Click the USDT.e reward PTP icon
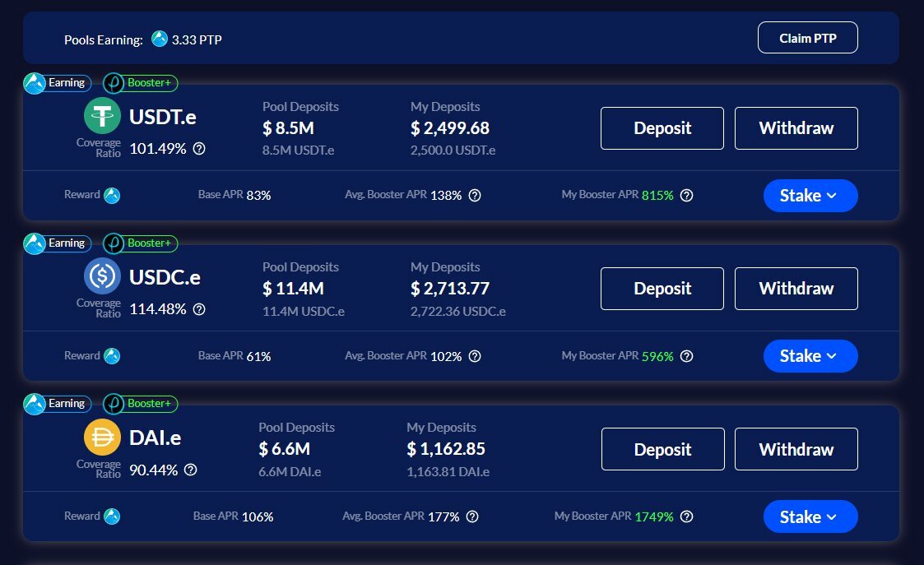Image resolution: width=924 pixels, height=565 pixels. (112, 195)
